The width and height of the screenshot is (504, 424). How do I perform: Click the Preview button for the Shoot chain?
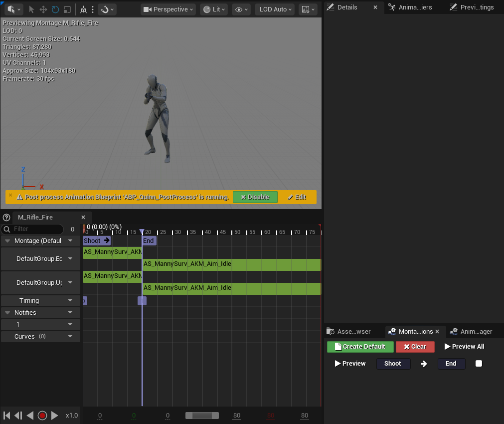click(x=350, y=364)
